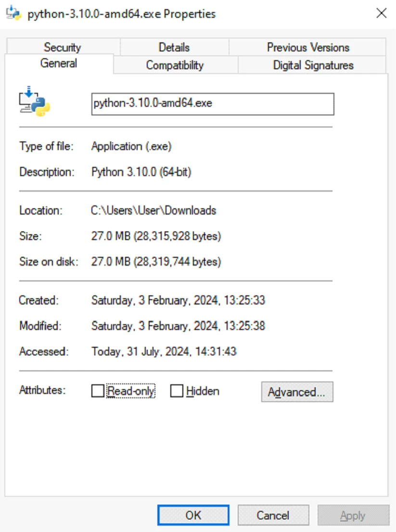
Task: Cancel the Properties dialog
Action: (273, 515)
